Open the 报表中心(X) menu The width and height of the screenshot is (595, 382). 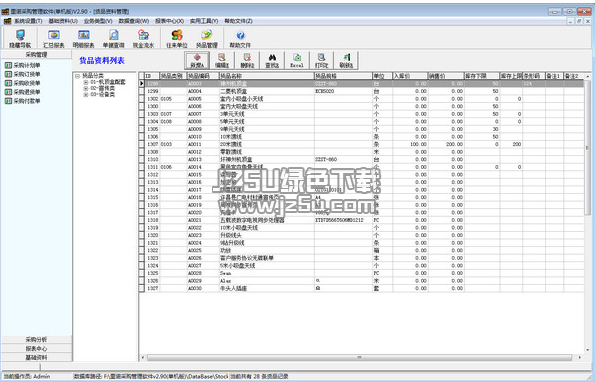tap(169, 21)
